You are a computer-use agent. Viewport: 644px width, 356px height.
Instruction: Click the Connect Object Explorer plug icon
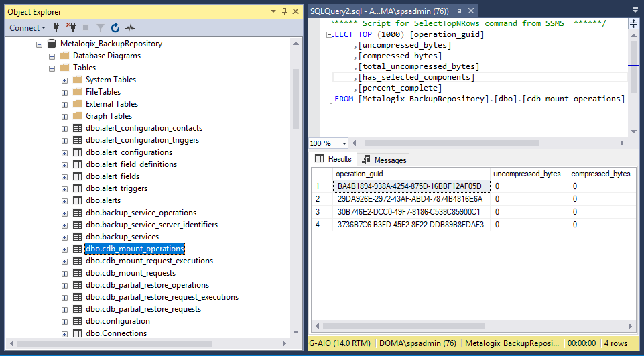(57, 27)
